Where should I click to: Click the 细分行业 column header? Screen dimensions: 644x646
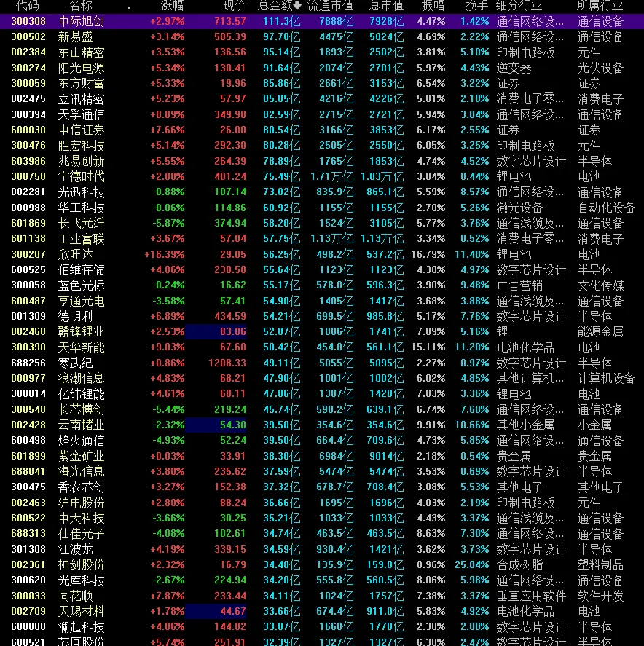pos(519,5)
